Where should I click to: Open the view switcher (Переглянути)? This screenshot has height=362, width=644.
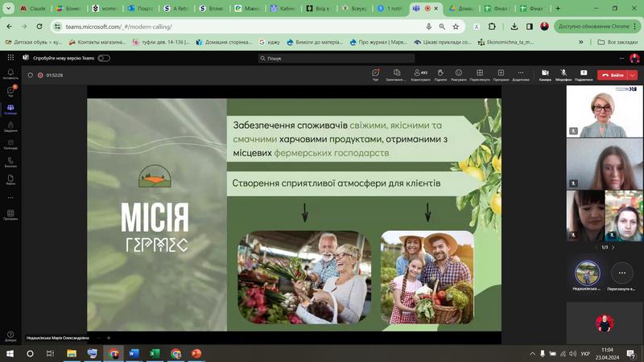pyautogui.click(x=479, y=75)
